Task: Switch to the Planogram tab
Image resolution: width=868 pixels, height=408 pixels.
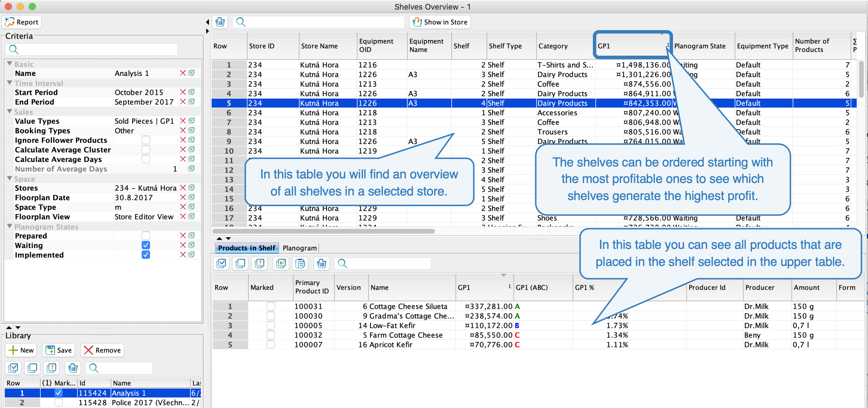Action: click(300, 248)
